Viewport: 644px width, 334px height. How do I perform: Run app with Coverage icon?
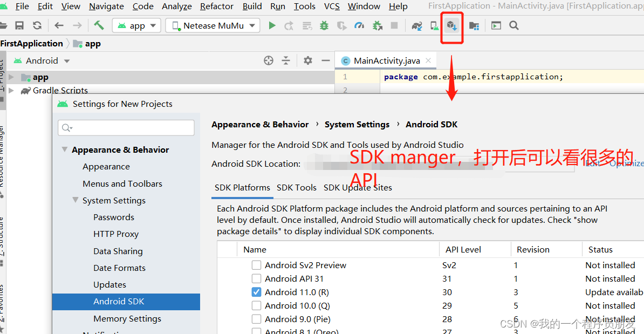(x=342, y=26)
